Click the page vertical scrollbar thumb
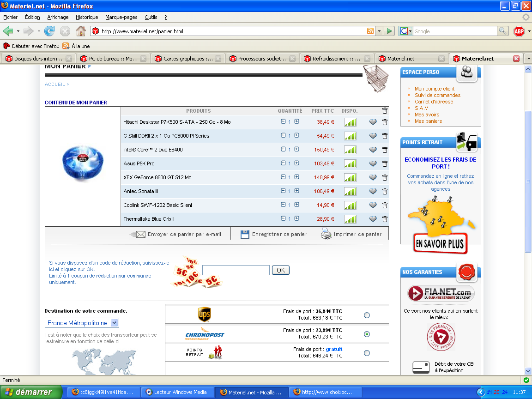The width and height of the screenshot is (532, 399). click(528, 181)
